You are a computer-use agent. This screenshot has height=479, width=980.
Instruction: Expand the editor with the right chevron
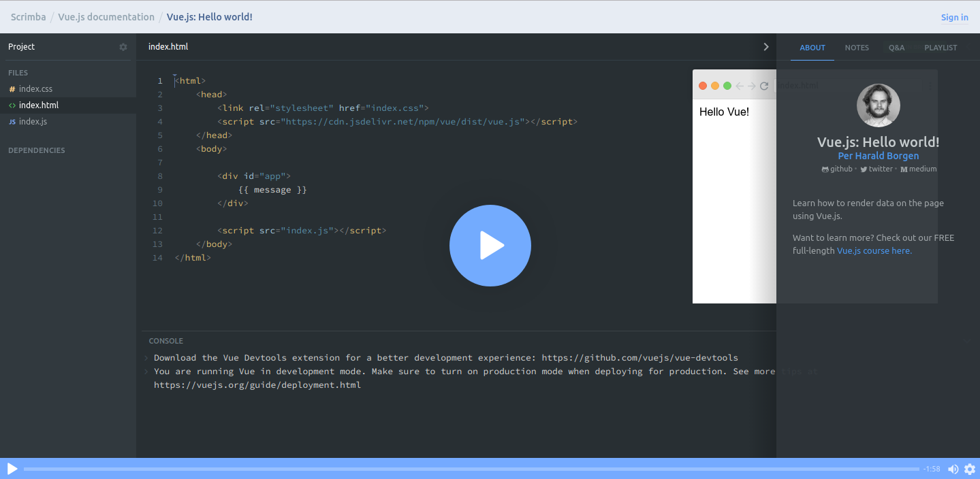(x=766, y=47)
